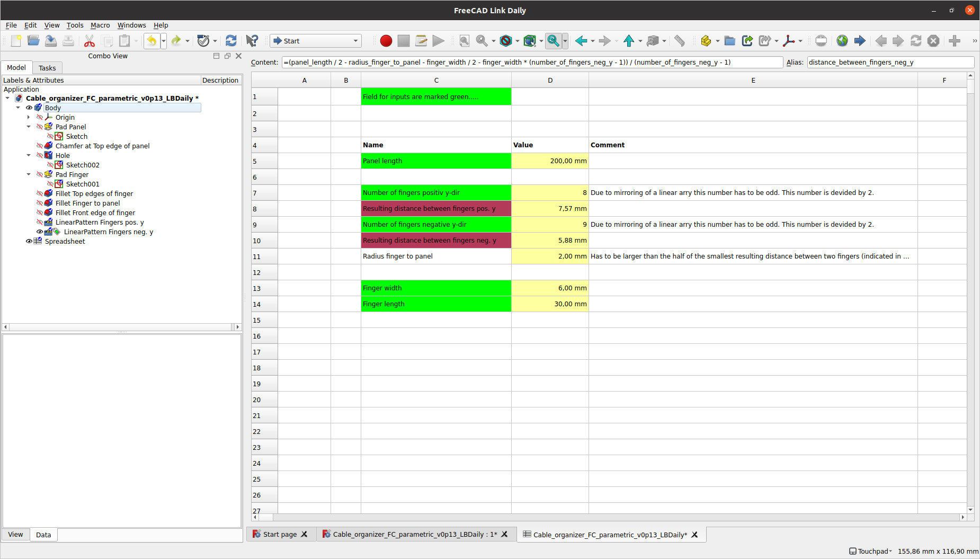The width and height of the screenshot is (980, 559).
Task: Refresh the active document
Action: tap(231, 41)
